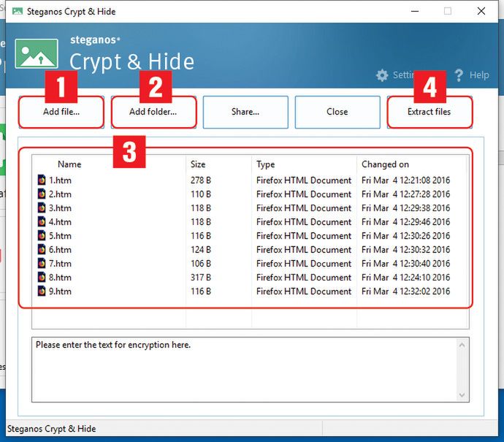Click the 124 B size value
Image resolution: width=504 pixels, height=442 pixels.
point(201,250)
